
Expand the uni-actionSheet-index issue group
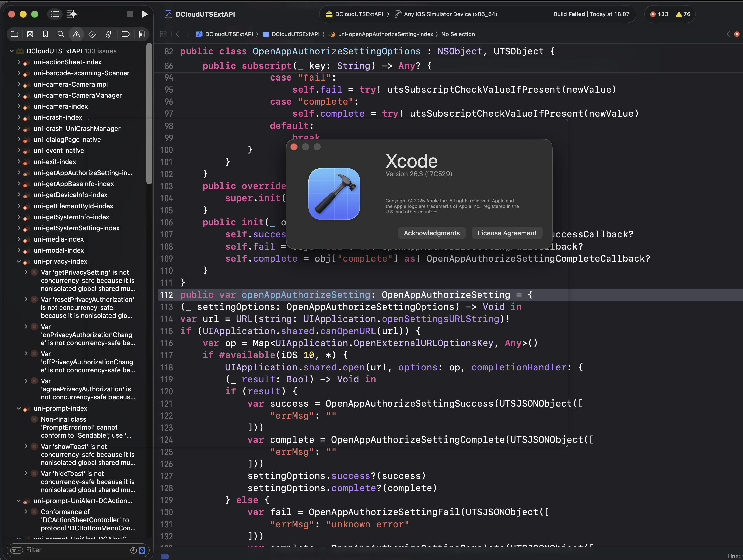coord(19,62)
